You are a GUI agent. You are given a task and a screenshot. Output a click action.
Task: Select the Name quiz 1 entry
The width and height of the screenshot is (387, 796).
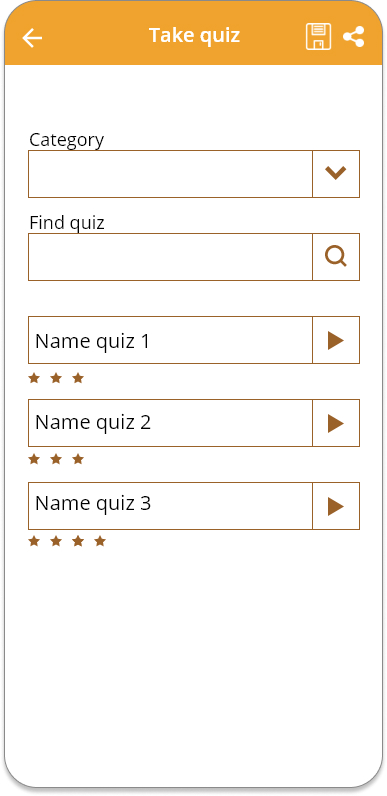point(170,340)
